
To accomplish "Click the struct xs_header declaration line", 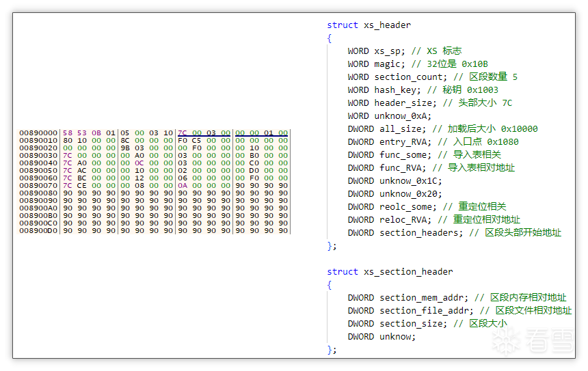I will point(369,25).
